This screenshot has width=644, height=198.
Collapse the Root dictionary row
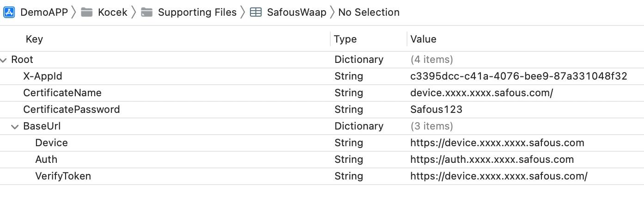[x=4, y=60]
